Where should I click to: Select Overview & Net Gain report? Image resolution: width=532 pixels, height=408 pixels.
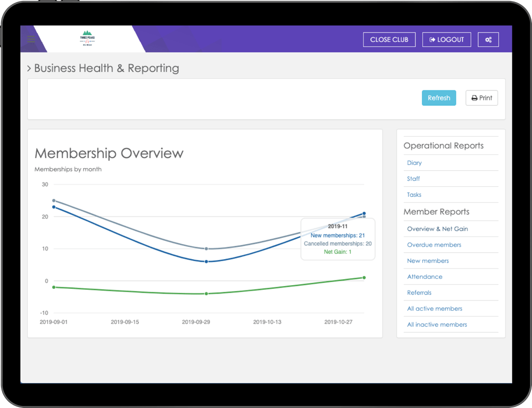[x=437, y=229]
